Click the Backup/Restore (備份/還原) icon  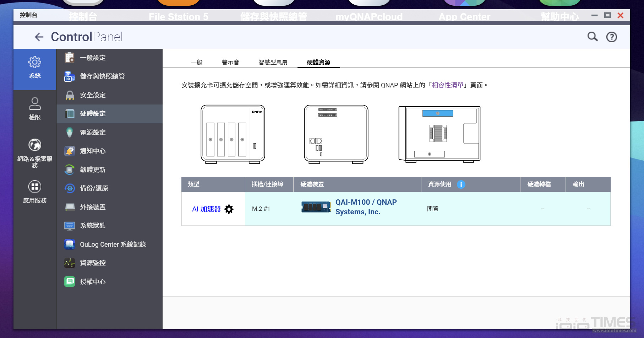point(70,188)
